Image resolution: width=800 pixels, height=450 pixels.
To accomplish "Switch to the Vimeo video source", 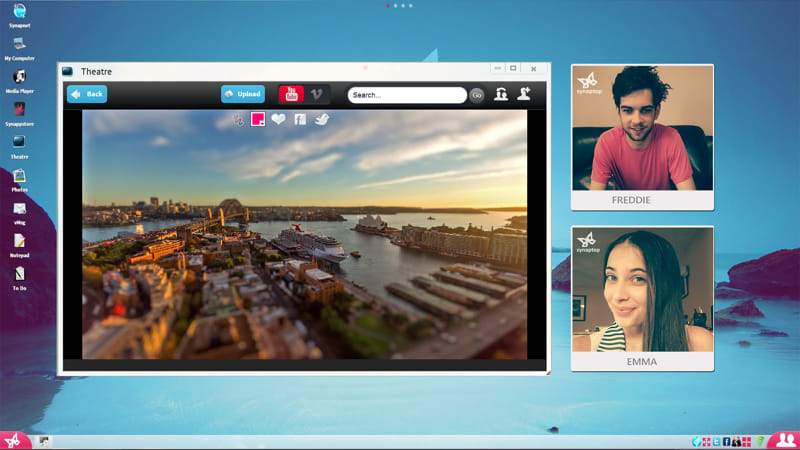I will 317,94.
